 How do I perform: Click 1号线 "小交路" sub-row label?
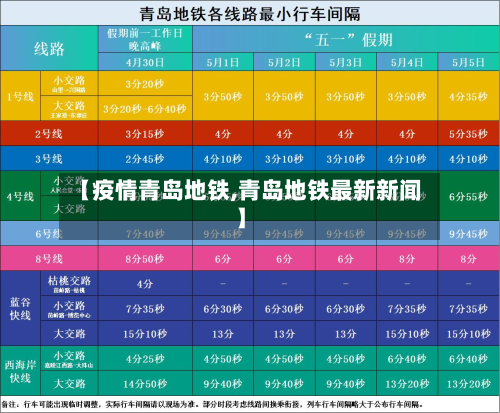pyautogui.click(x=69, y=83)
